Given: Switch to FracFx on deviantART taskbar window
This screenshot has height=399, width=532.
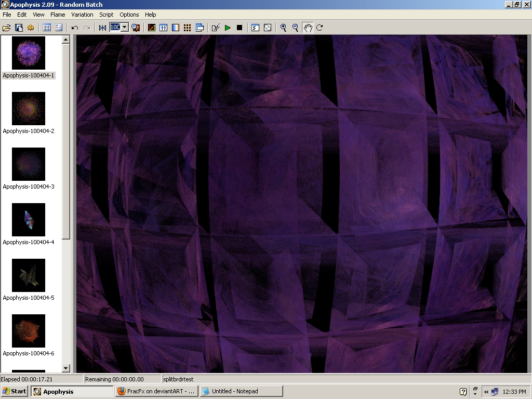Looking at the screenshot, I should click(156, 391).
